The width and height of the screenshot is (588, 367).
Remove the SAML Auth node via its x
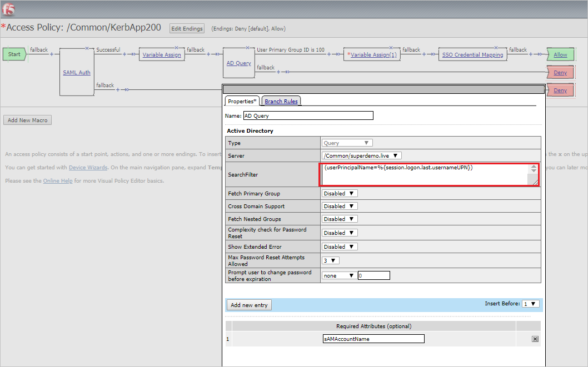[x=87, y=48]
